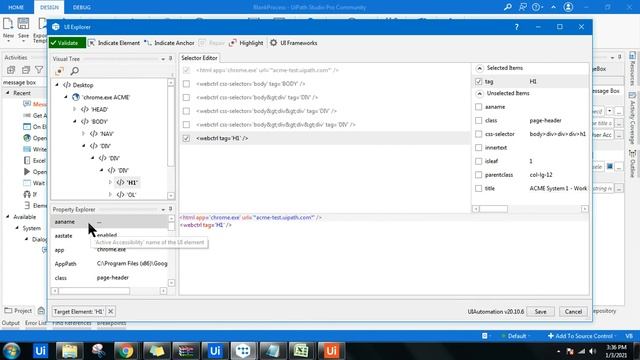Switch to HOME ribbon tab in Studio

tap(16, 7)
